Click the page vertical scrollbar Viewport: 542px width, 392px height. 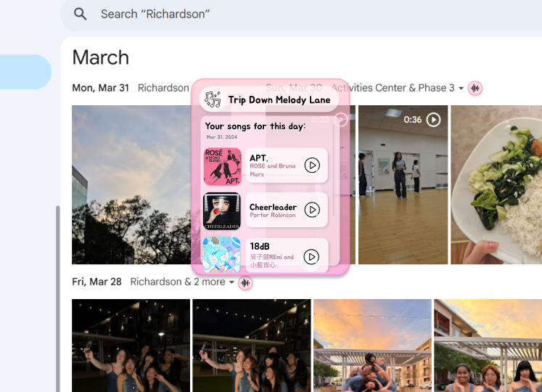(x=58, y=298)
